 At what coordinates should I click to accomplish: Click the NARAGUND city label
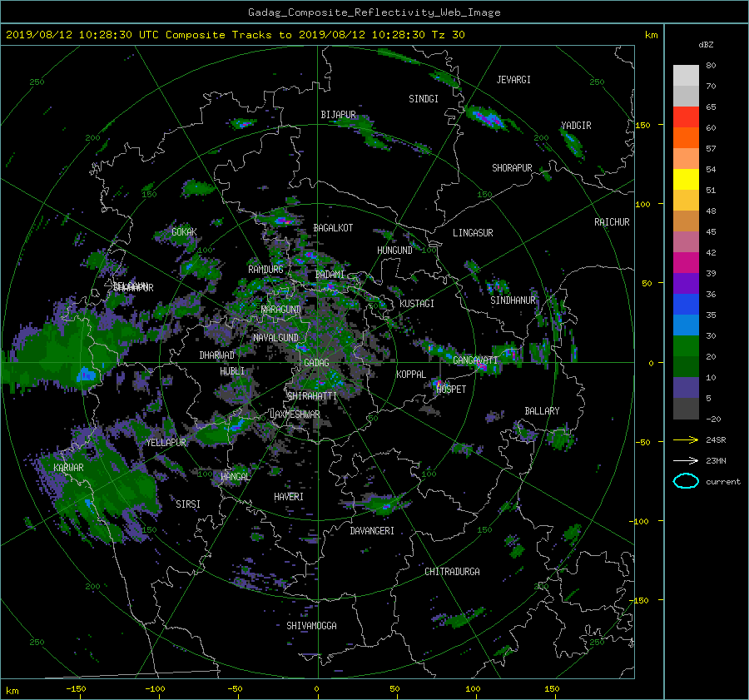click(281, 310)
